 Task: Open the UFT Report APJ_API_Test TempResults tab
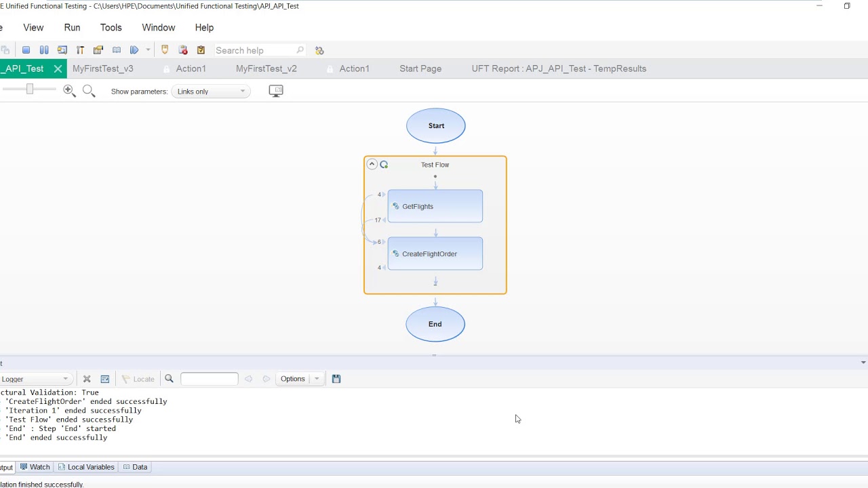pos(559,68)
